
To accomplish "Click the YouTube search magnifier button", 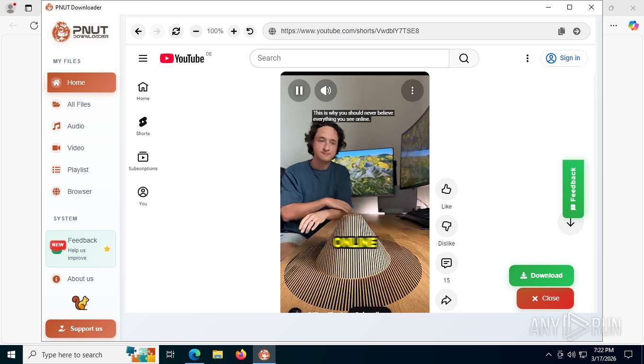I will (x=464, y=58).
